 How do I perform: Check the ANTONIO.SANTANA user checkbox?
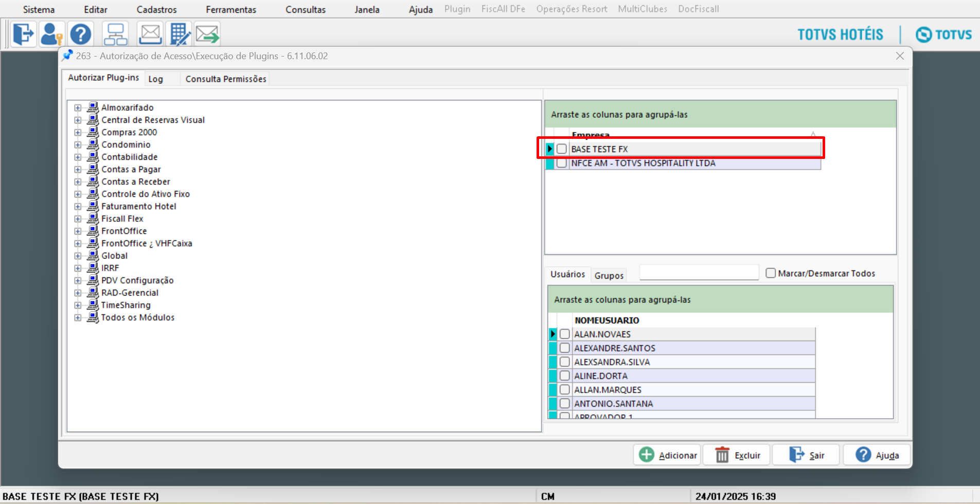point(565,404)
